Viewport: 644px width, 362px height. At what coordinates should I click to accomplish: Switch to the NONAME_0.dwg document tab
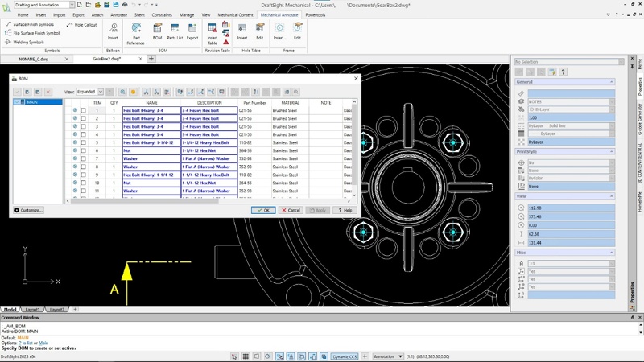(34, 59)
